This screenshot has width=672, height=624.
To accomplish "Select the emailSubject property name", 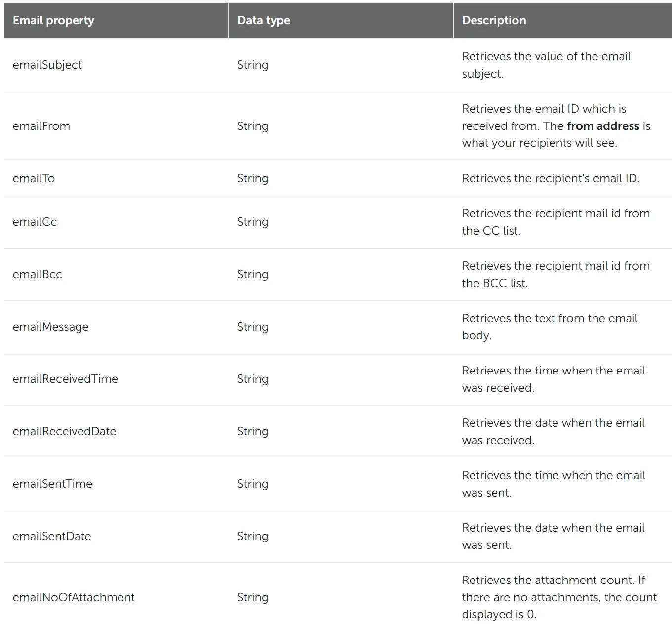I will pos(47,65).
